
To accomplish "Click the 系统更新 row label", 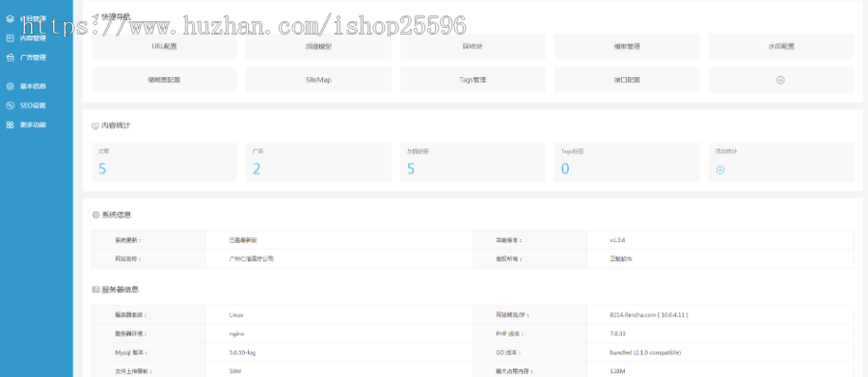I will 128,240.
